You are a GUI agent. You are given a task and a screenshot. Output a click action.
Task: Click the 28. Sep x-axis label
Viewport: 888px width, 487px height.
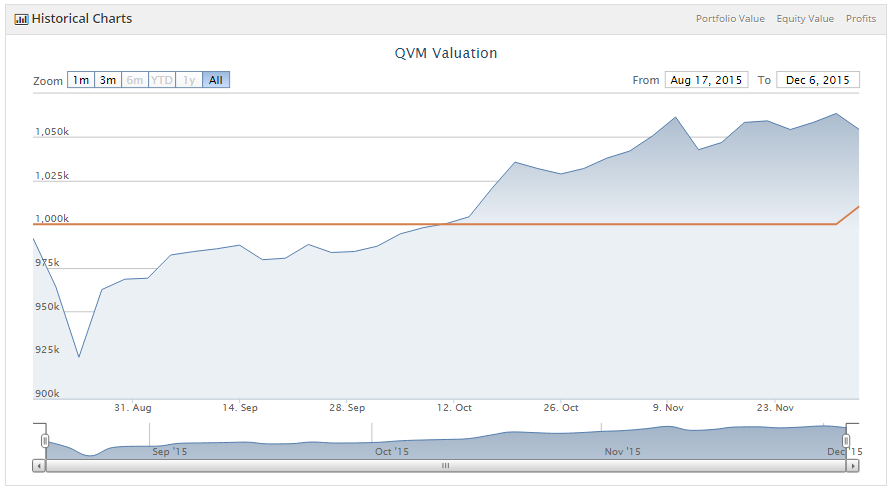347,408
